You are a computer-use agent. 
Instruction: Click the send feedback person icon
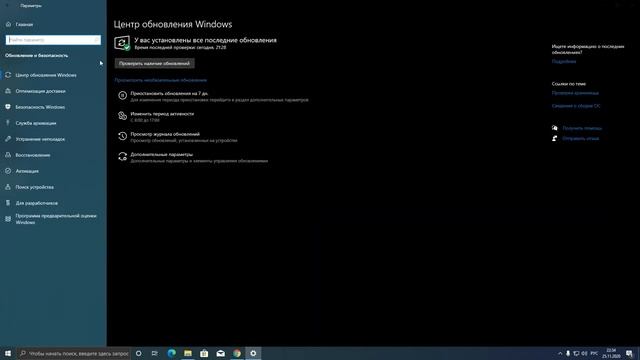coord(554,138)
